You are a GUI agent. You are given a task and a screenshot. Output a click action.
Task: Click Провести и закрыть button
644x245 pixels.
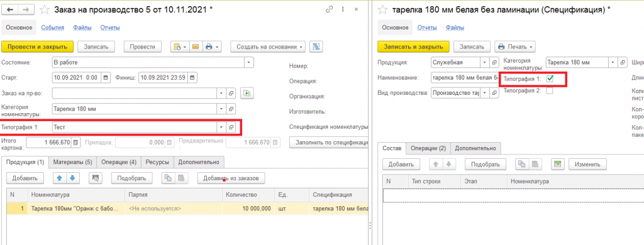37,46
